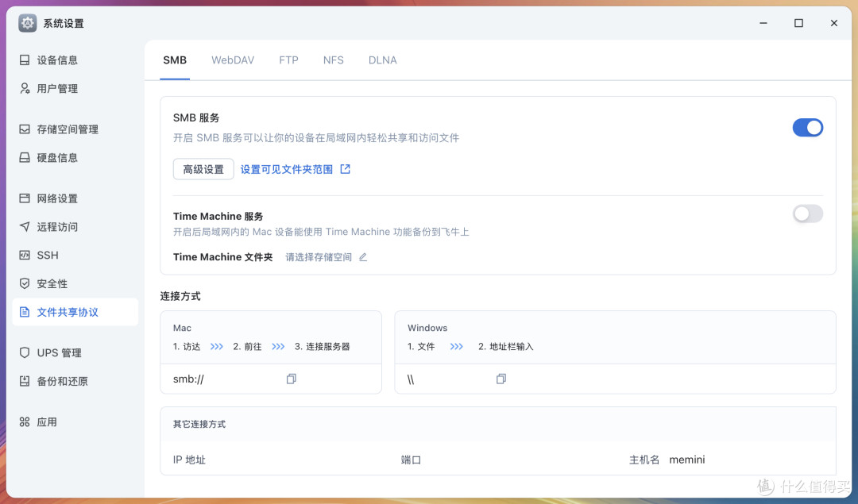Click the Mac step 2. 前往 text
This screenshot has height=504, width=858.
coord(247,347)
